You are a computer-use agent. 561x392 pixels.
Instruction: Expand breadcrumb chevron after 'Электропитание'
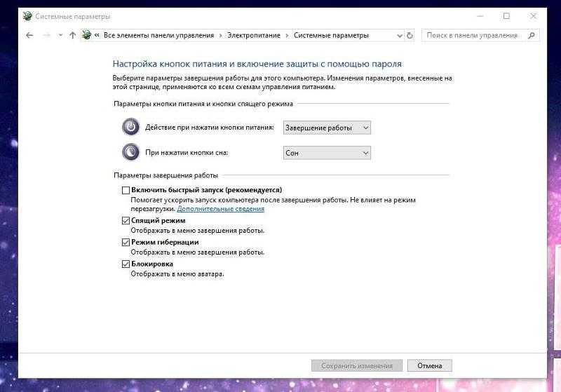click(287, 35)
